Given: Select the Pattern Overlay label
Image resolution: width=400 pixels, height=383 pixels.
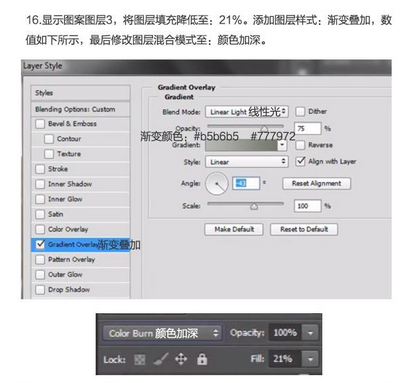Looking at the screenshot, I should click(71, 259).
